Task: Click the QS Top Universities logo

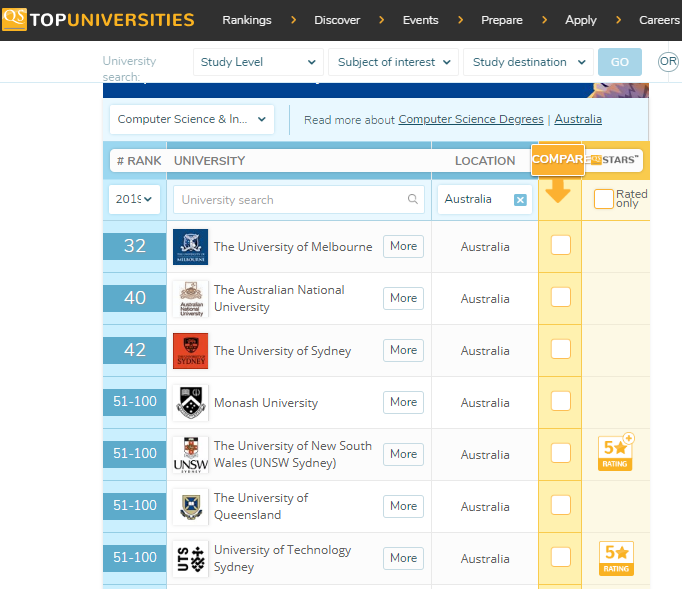Action: coord(98,20)
